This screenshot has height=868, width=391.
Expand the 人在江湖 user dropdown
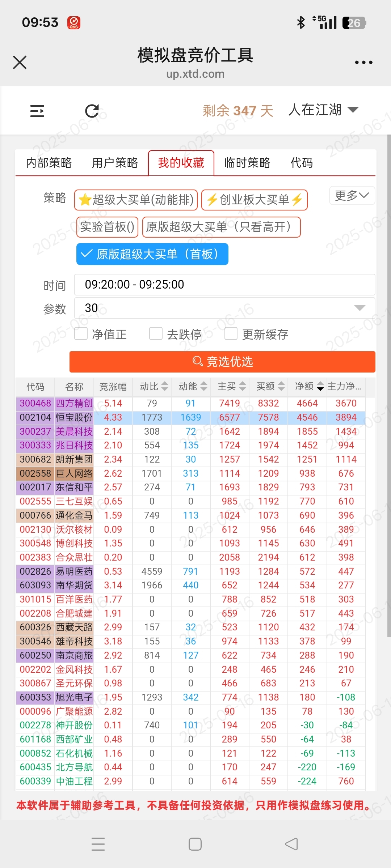323,110
